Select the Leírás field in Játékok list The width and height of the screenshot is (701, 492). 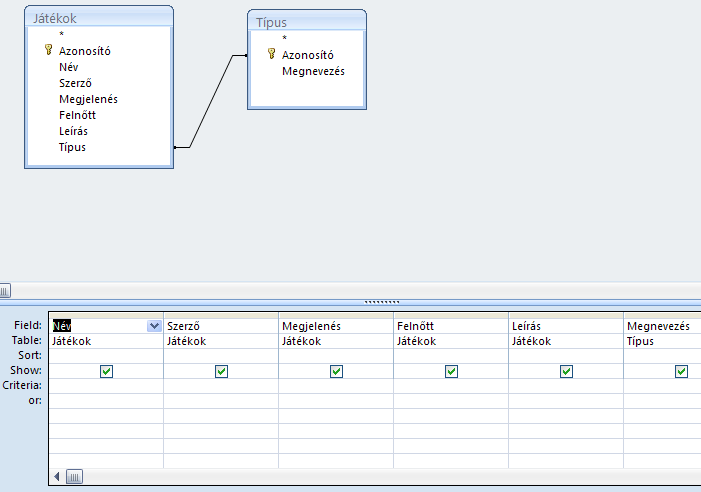(x=74, y=131)
